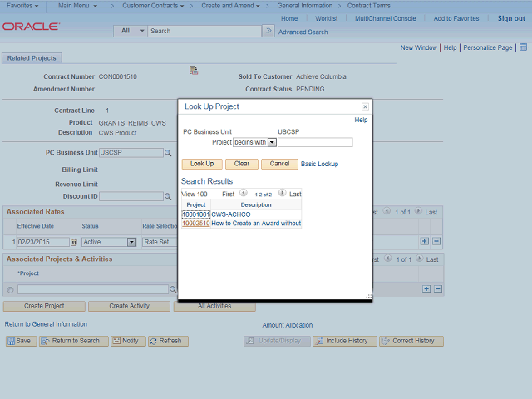Switch to Basic Lookup

(x=319, y=165)
